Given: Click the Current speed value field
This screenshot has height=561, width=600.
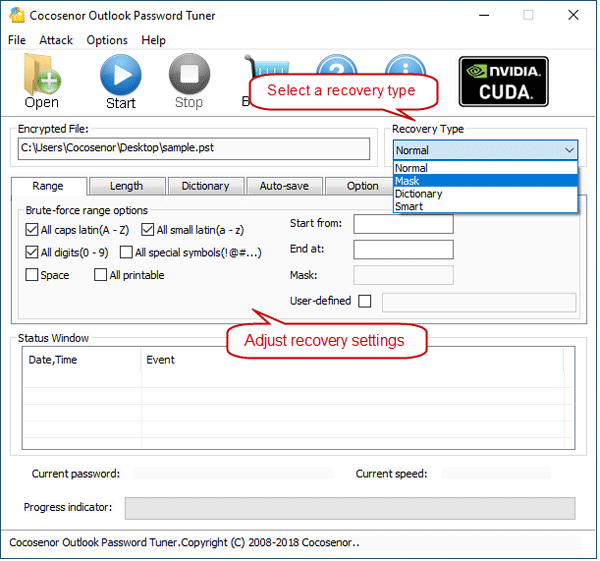Looking at the screenshot, I should pos(497,474).
